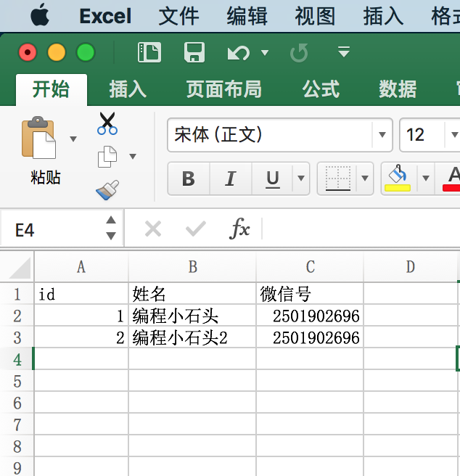Click the Undo arrow icon

[239, 53]
